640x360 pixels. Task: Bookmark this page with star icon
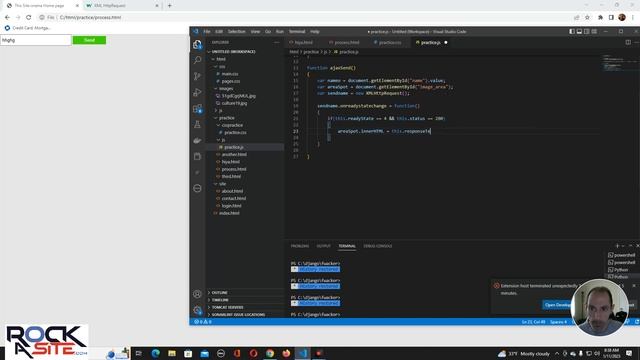[x=587, y=17]
